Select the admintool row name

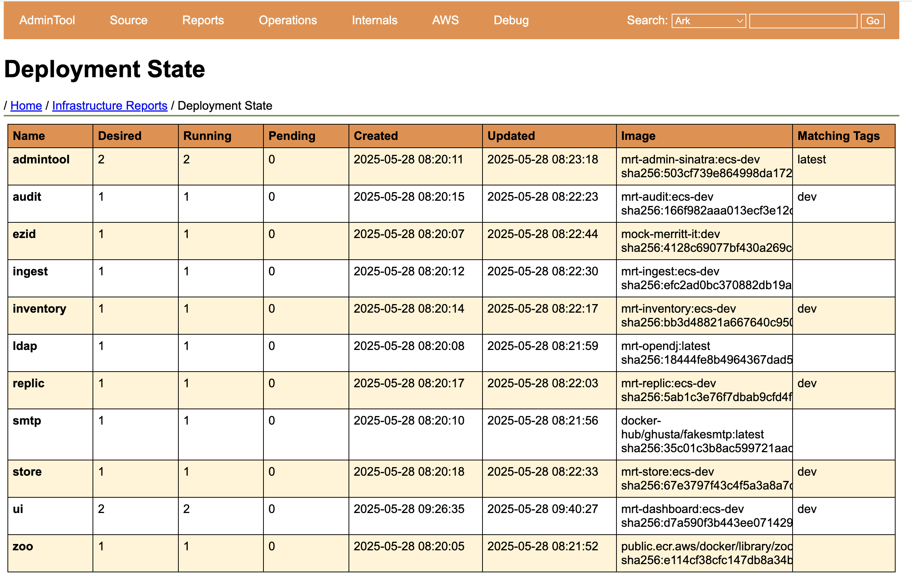pos(41,159)
